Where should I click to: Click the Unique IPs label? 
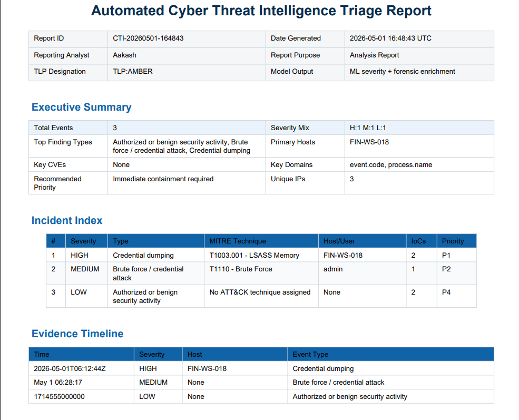click(x=288, y=179)
